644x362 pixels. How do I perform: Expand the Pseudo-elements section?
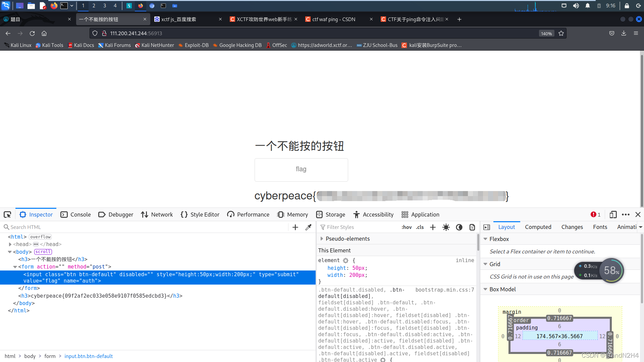[x=322, y=239]
